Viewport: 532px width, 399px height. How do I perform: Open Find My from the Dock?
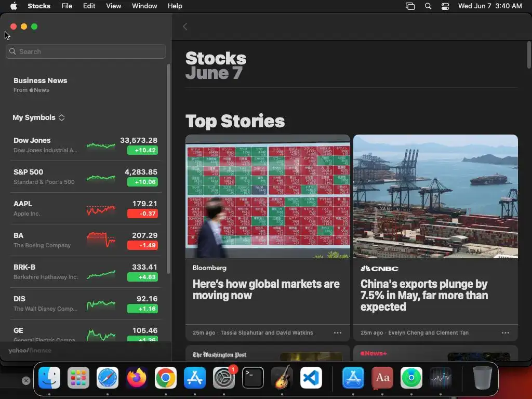pyautogui.click(x=411, y=378)
